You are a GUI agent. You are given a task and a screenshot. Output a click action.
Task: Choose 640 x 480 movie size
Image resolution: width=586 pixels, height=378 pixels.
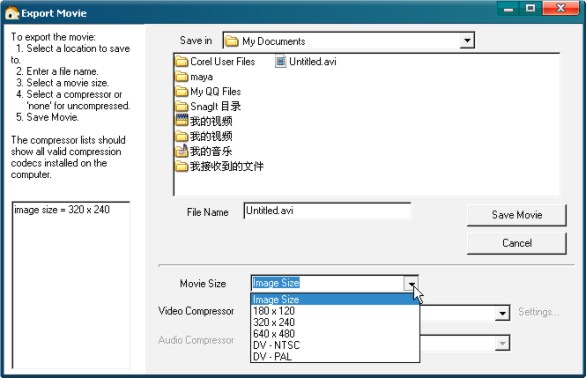(x=335, y=334)
